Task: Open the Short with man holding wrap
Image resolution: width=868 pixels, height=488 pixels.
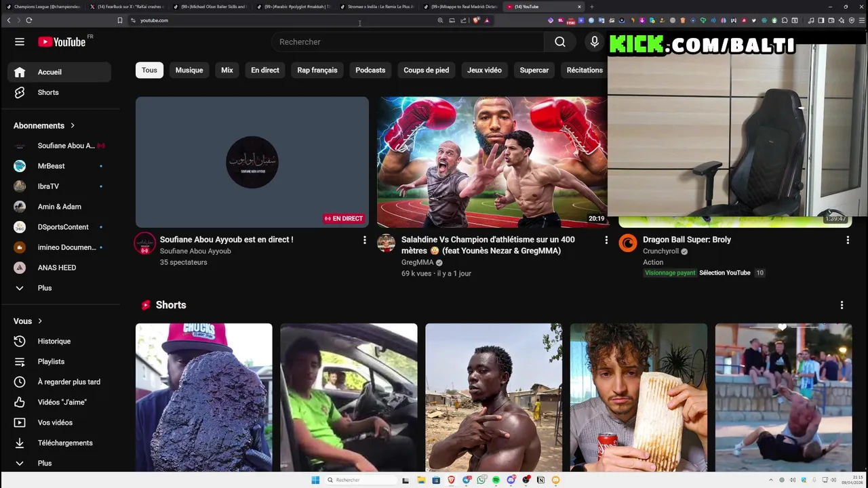Action: point(639,397)
